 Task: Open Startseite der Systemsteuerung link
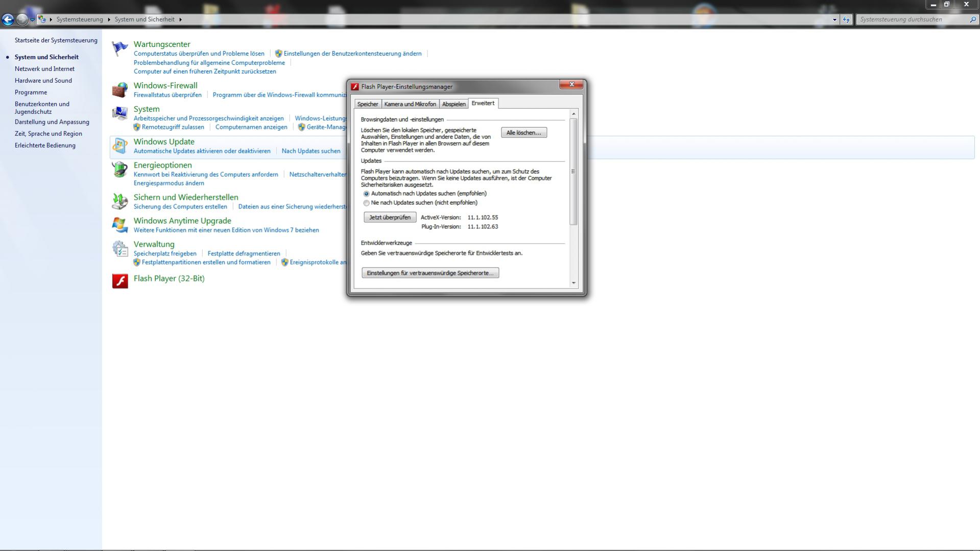pos(56,40)
